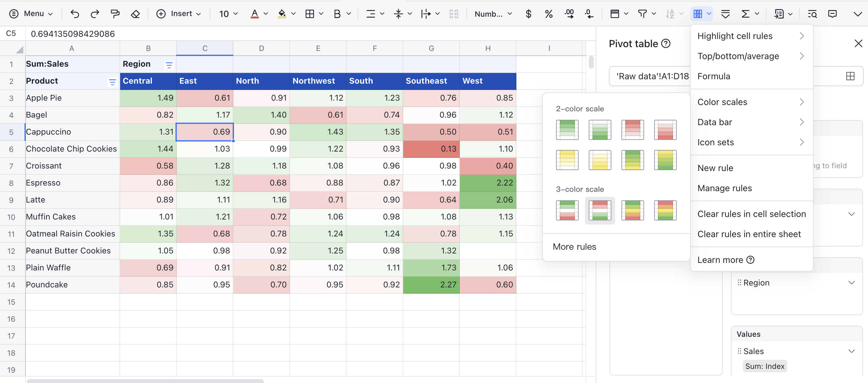Select the red-white-green 3-color scale preset
868x383 pixels.
pos(600,211)
